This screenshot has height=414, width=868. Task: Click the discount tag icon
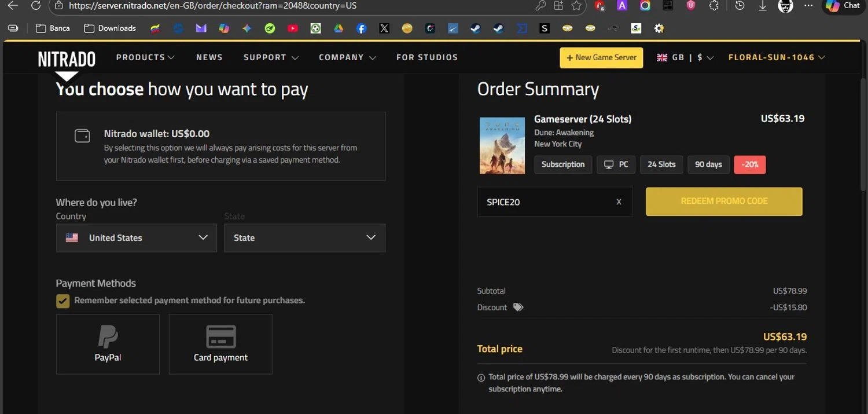point(518,307)
